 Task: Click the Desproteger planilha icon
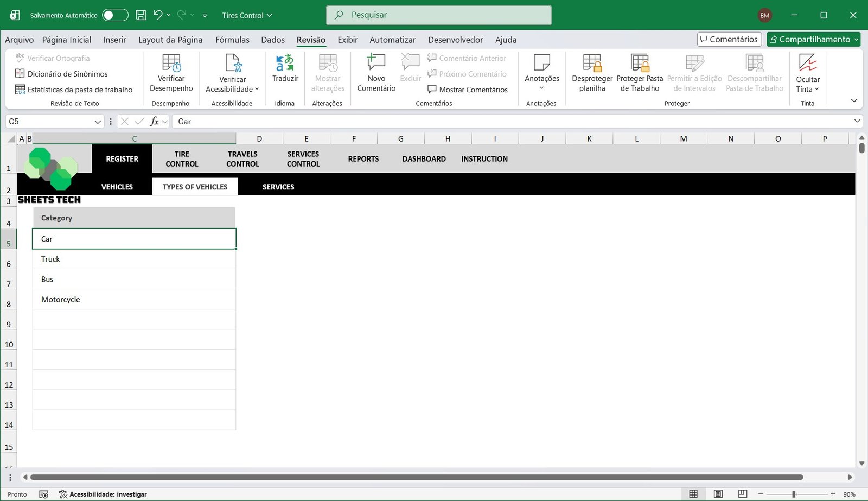[x=592, y=64]
